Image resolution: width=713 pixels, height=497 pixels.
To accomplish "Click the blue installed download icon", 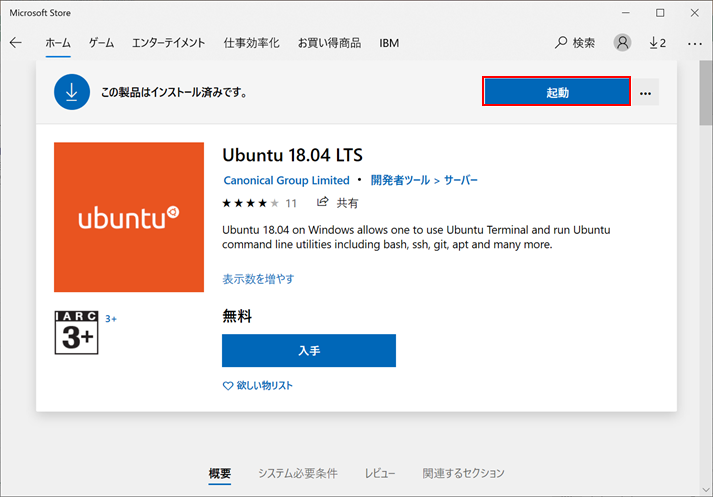I will [72, 92].
